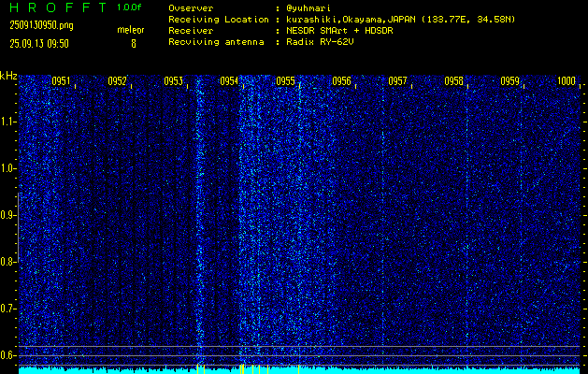Select the date stamp 25.09.13 09:50
Viewport: 588px width, 374px height.
pos(39,44)
